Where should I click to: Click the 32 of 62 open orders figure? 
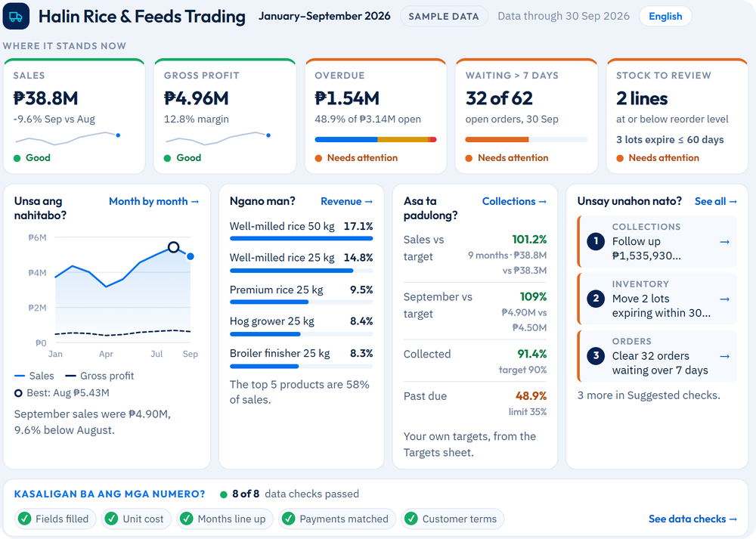pos(499,98)
